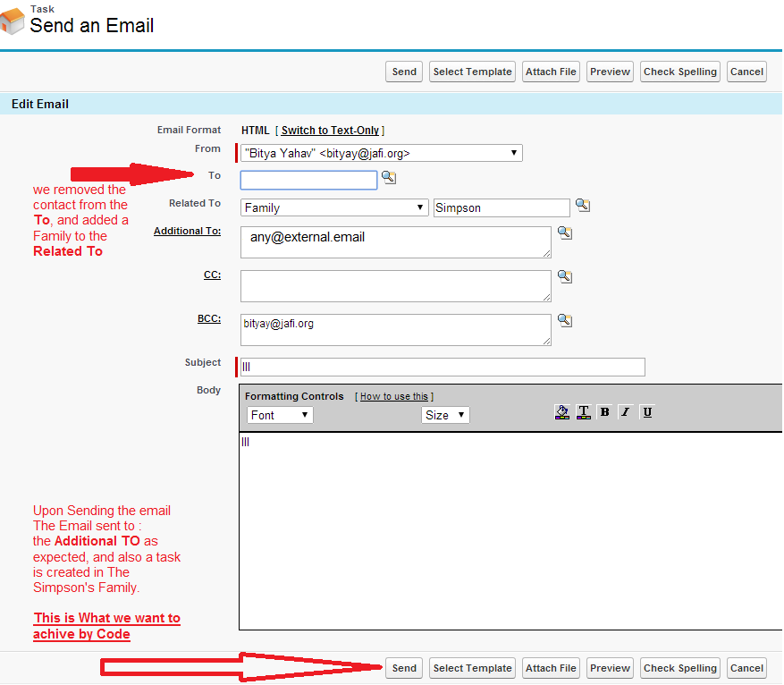Click the BCC text area
Viewport: 784px width, 685px height.
pyautogui.click(x=395, y=330)
